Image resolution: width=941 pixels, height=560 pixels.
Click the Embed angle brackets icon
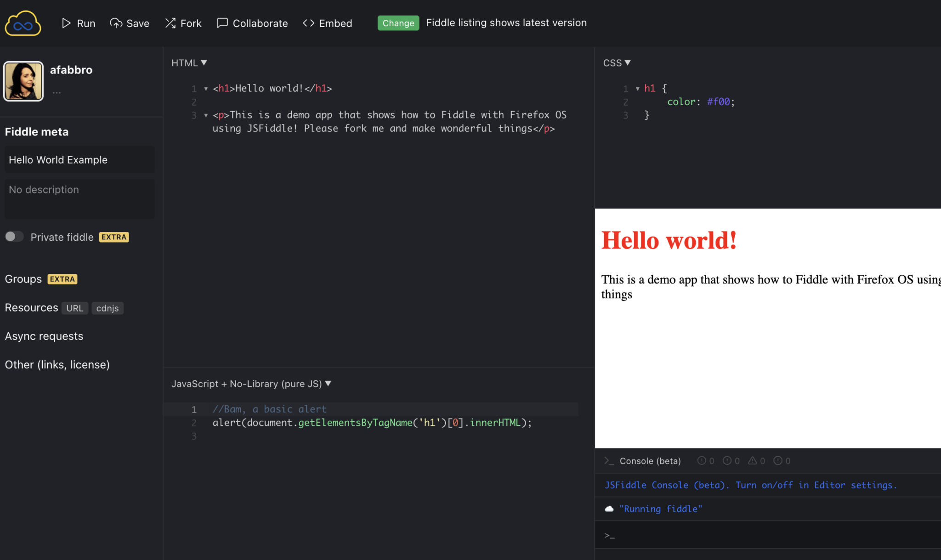[x=309, y=23]
